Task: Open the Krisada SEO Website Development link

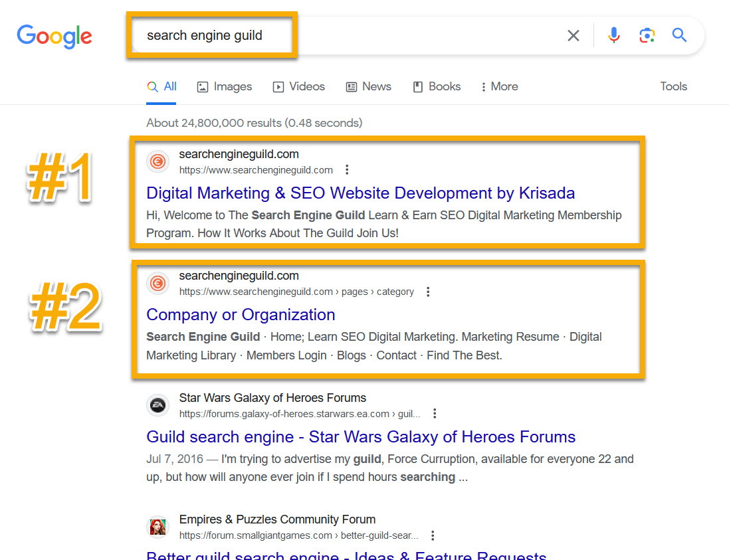Action: pos(360,193)
